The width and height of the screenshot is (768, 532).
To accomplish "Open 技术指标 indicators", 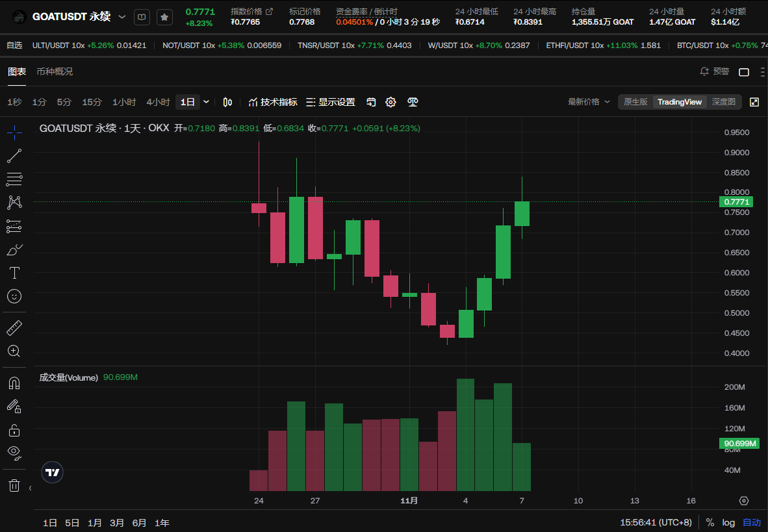I will coord(273,102).
